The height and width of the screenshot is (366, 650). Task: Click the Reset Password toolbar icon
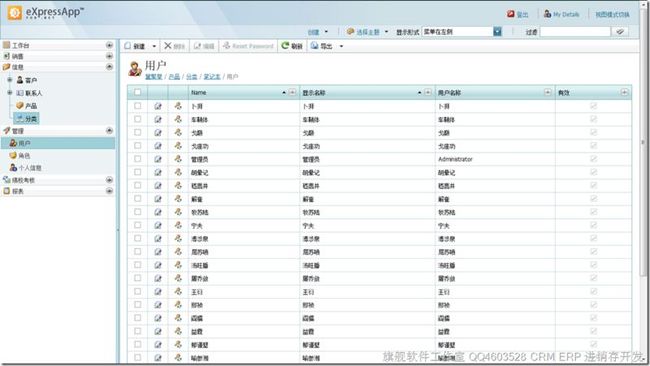(x=226, y=46)
